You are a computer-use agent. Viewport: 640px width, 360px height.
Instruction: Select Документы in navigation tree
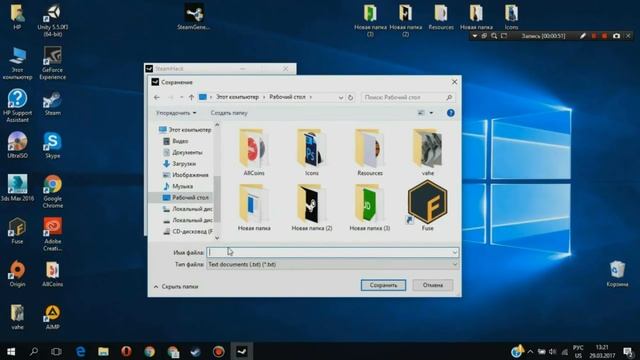click(182, 153)
